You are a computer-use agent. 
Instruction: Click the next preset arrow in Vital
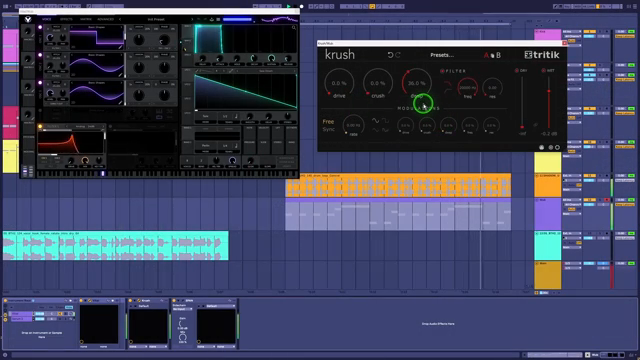click(192, 19)
